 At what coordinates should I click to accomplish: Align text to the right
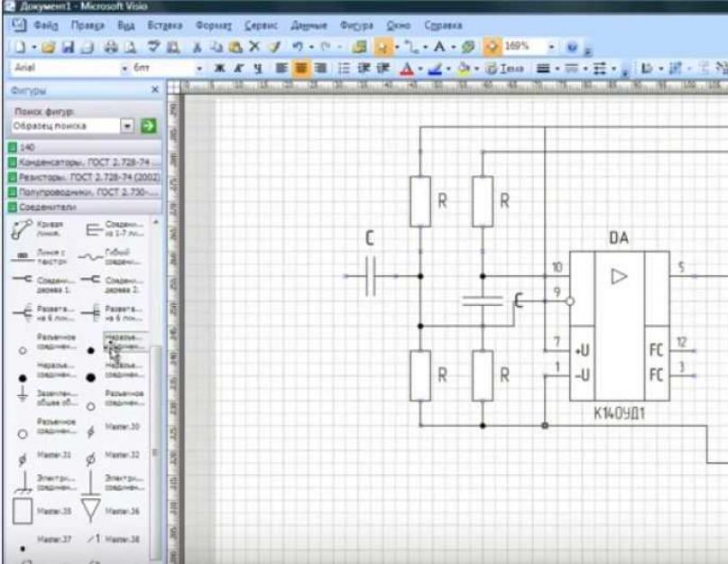click(320, 69)
